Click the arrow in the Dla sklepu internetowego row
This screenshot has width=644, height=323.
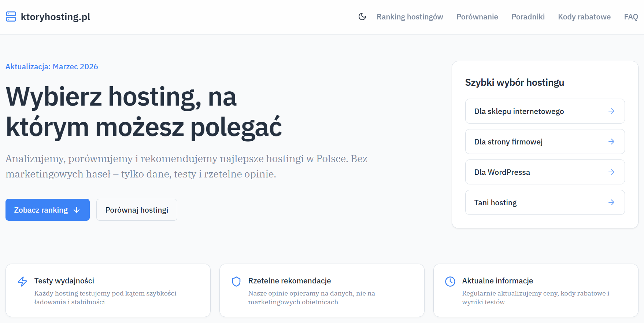[x=611, y=111]
